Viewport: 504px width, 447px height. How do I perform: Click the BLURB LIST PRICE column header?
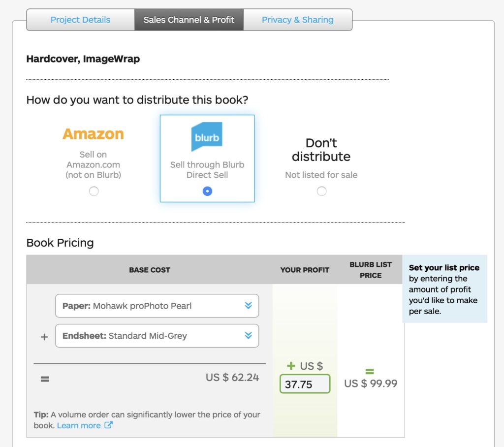371,270
